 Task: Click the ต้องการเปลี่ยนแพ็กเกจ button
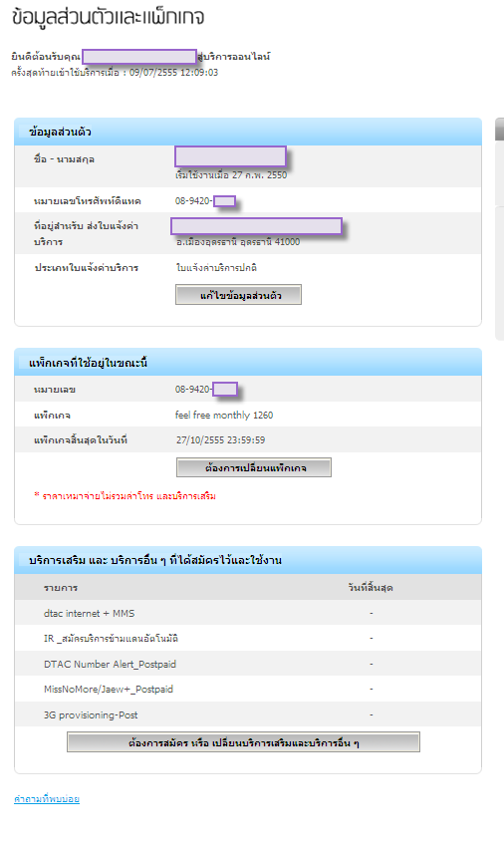[253, 467]
